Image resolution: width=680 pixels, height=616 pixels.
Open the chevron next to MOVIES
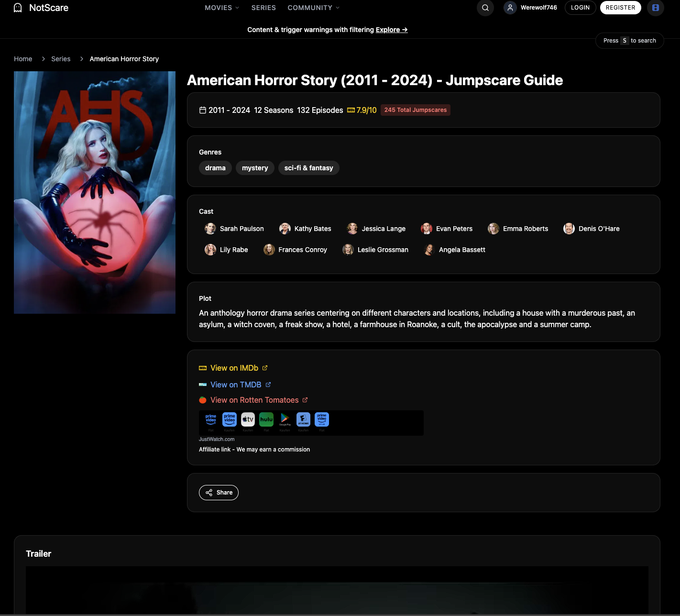click(238, 8)
